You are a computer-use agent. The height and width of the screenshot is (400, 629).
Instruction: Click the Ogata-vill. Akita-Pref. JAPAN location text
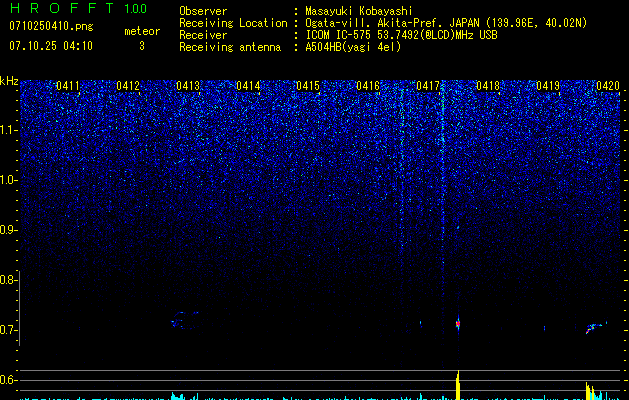point(393,23)
